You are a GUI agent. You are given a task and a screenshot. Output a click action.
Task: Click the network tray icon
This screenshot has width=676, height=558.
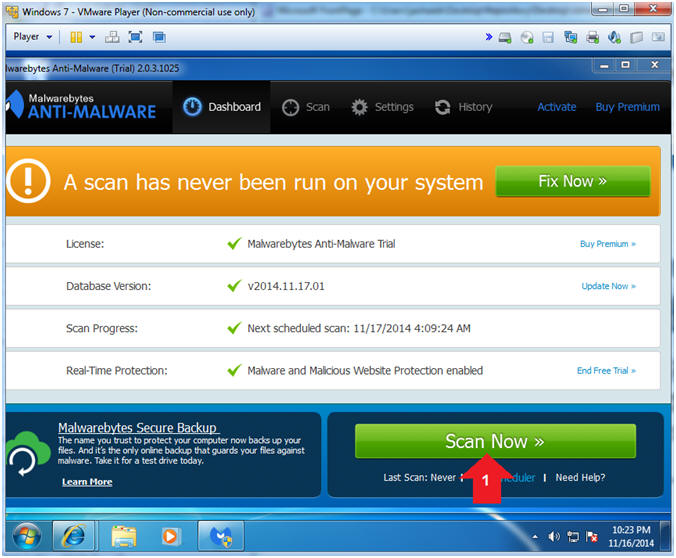pyautogui.click(x=573, y=536)
